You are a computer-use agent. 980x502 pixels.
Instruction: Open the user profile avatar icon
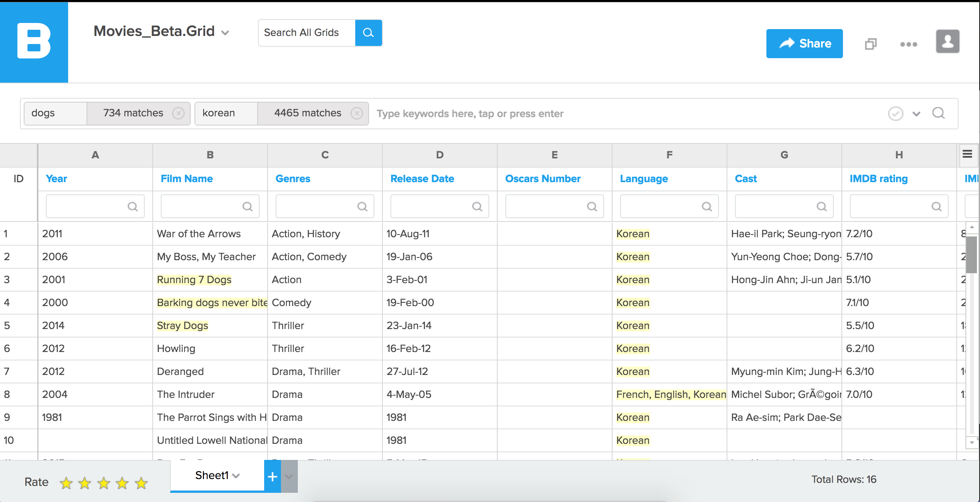tap(947, 41)
